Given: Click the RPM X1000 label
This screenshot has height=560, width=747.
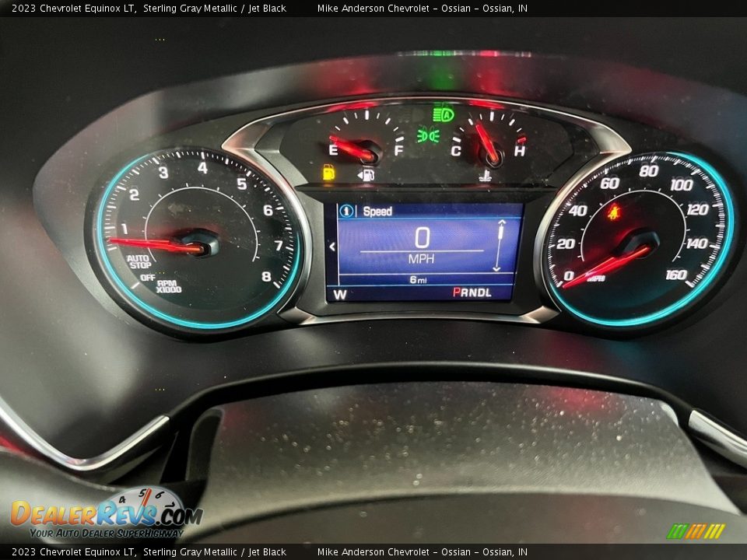Looking at the screenshot, I should 168,287.
